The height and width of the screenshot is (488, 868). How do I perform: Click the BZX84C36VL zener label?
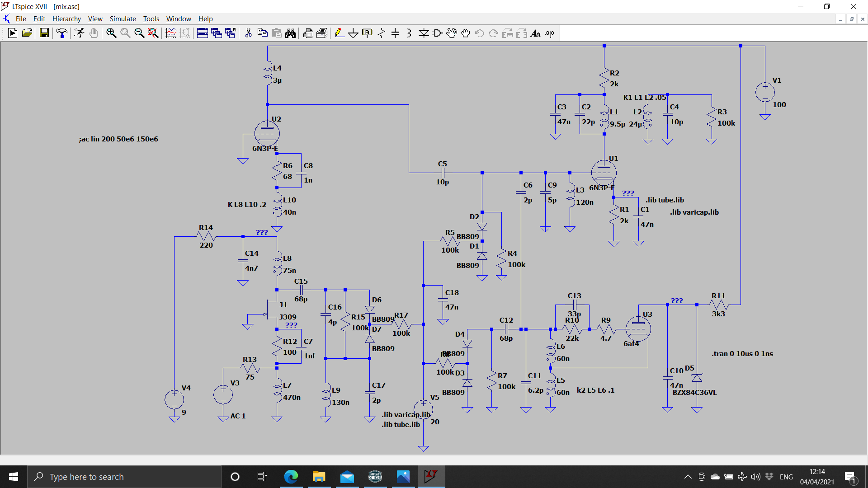point(694,392)
